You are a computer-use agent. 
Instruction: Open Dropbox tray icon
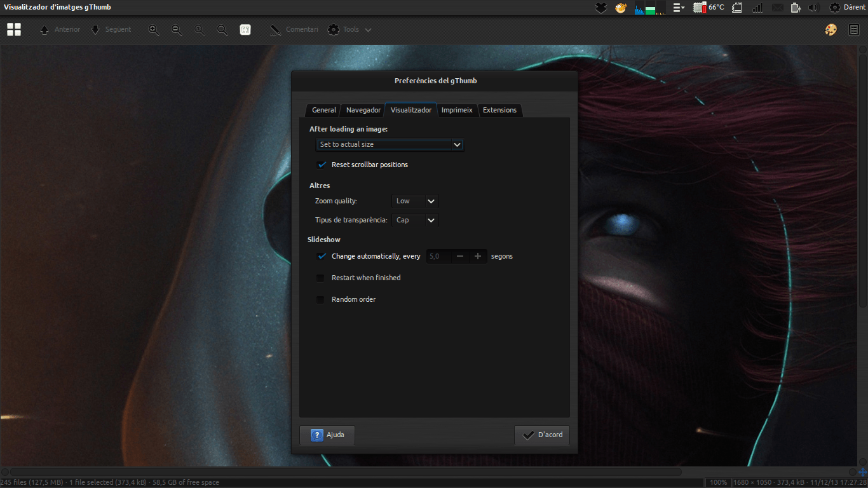(601, 8)
